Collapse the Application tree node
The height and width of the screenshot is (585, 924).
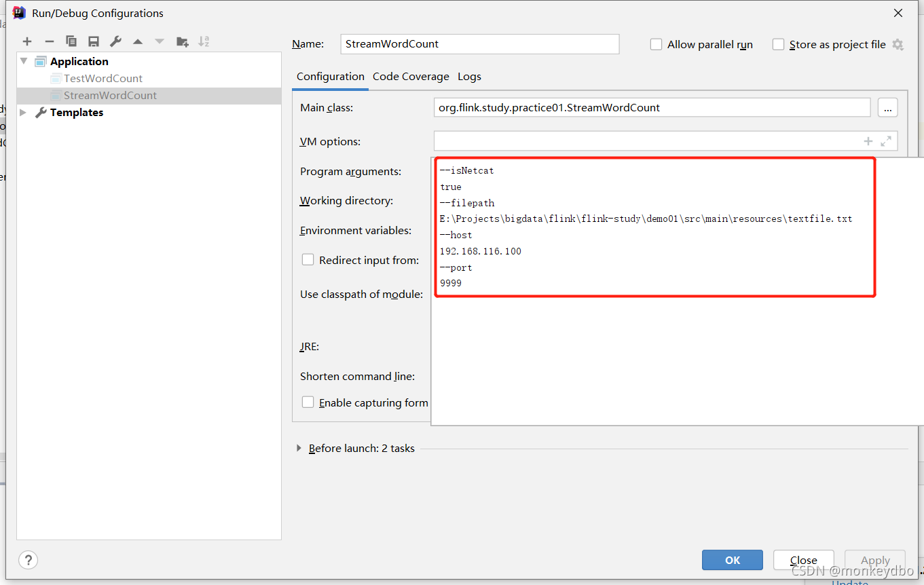click(x=24, y=61)
